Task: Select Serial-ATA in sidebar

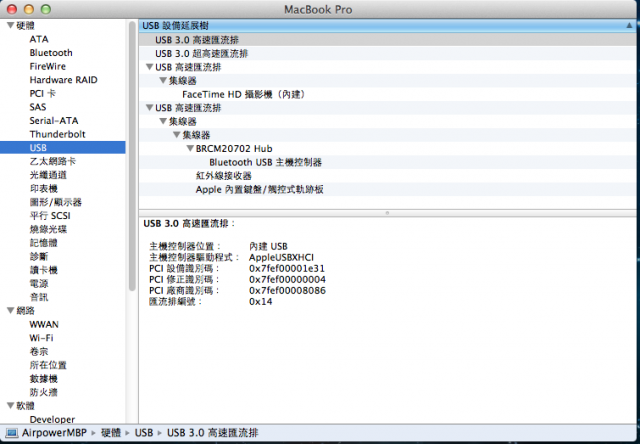Action: pyautogui.click(x=53, y=120)
